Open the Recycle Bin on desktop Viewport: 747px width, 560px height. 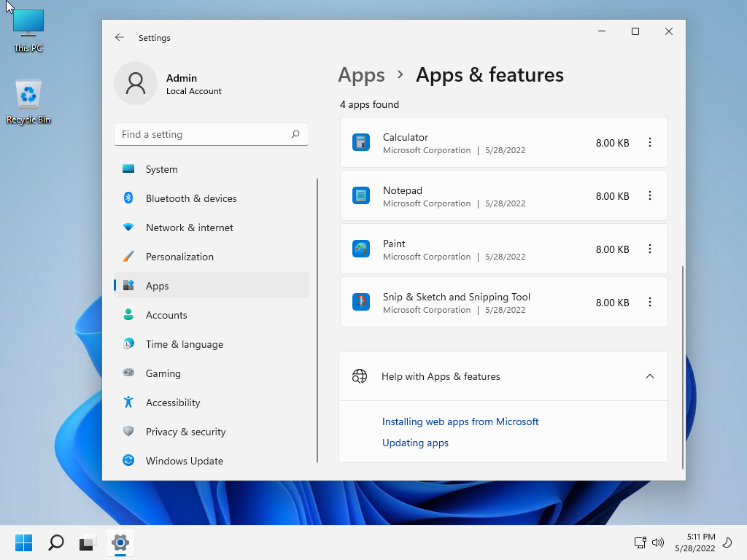[x=28, y=101]
